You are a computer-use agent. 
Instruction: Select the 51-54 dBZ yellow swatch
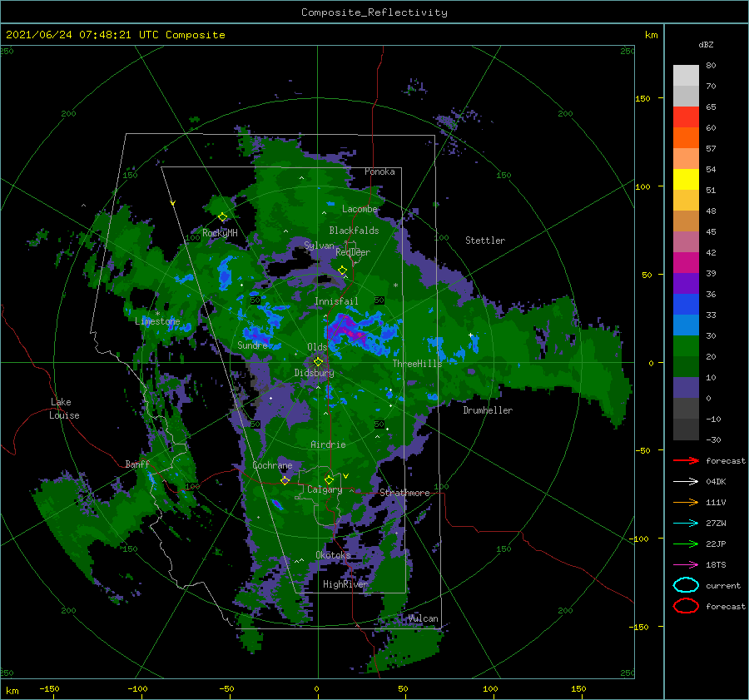[686, 180]
